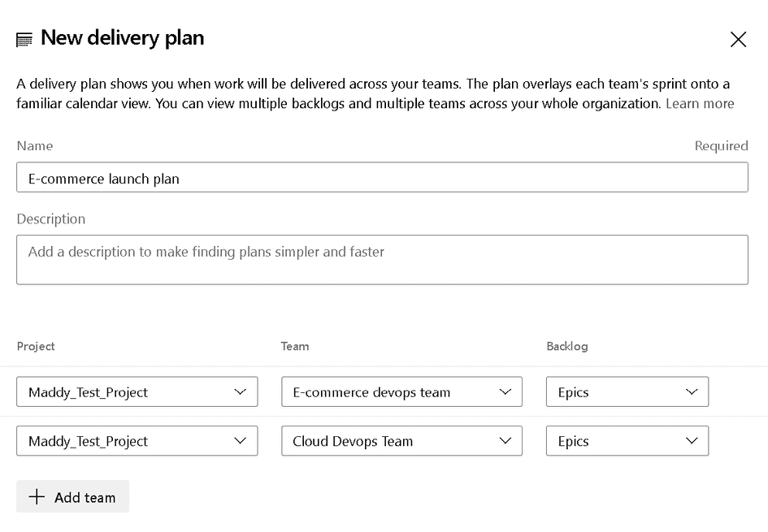Click the Name field containing E-commerce launch plan

382,177
